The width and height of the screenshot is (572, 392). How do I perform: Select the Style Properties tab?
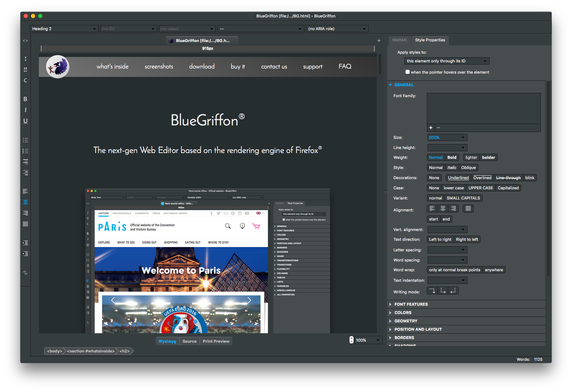tap(430, 40)
